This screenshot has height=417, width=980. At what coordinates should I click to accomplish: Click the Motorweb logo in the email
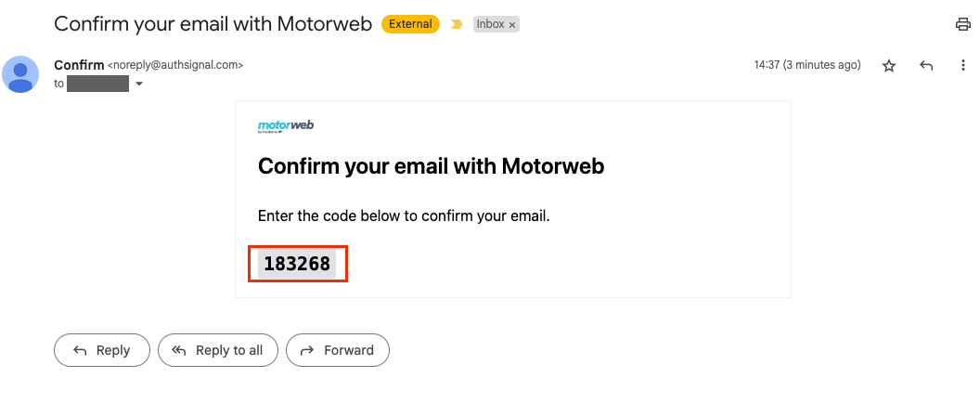285,126
